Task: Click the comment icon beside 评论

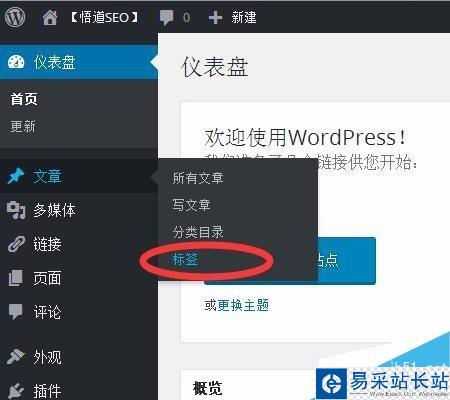Action: pyautogui.click(x=15, y=312)
